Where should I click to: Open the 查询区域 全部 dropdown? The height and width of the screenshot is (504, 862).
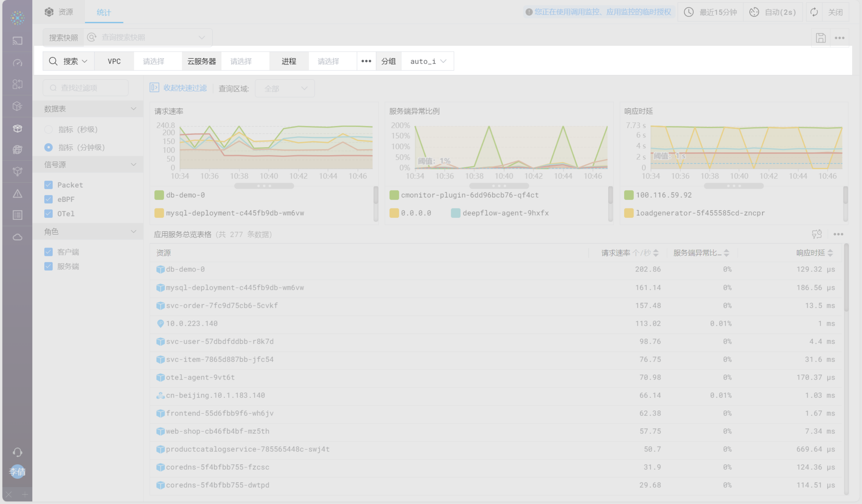285,89
